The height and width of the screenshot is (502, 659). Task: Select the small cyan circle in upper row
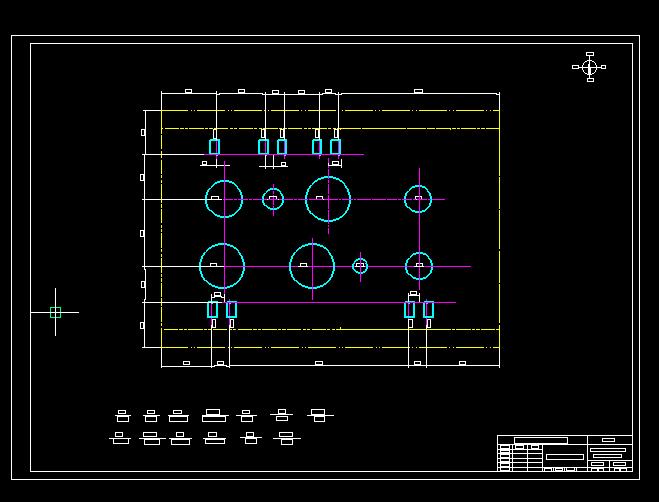coord(273,199)
